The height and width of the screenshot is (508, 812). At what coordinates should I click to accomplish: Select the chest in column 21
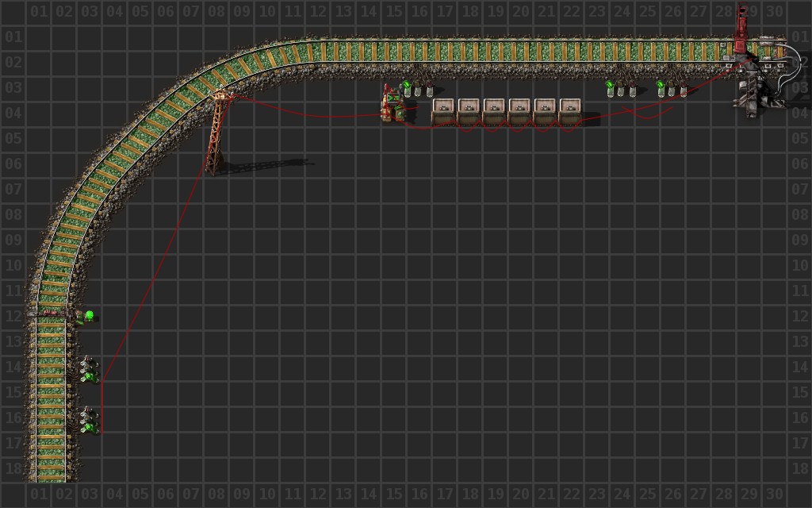click(546, 112)
